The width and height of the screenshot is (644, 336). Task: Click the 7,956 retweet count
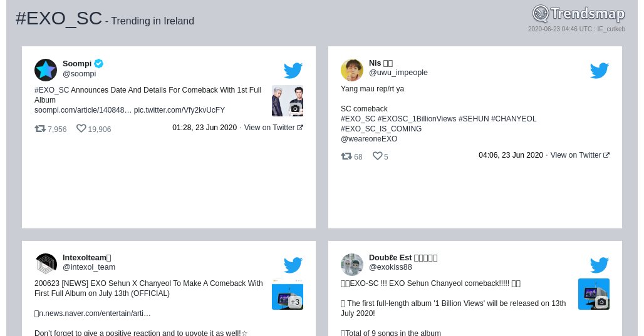click(57, 130)
